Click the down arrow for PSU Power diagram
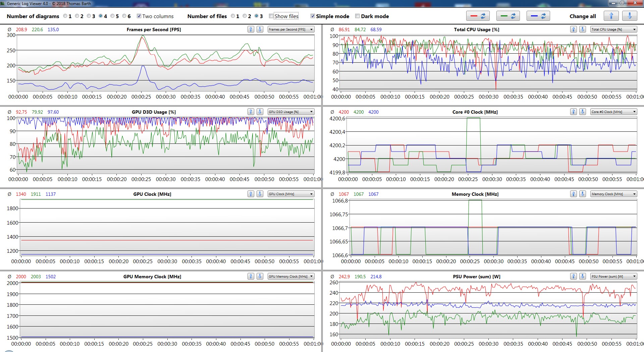644x352 pixels. [583, 276]
